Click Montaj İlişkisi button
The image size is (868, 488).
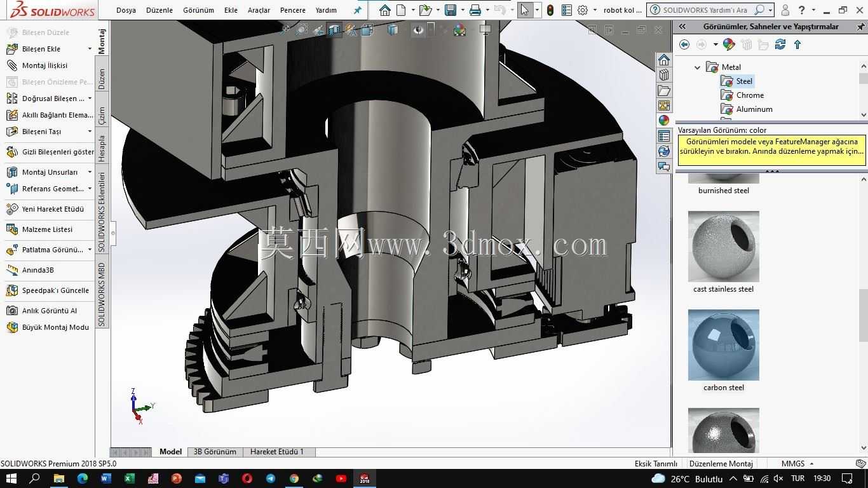point(37,65)
